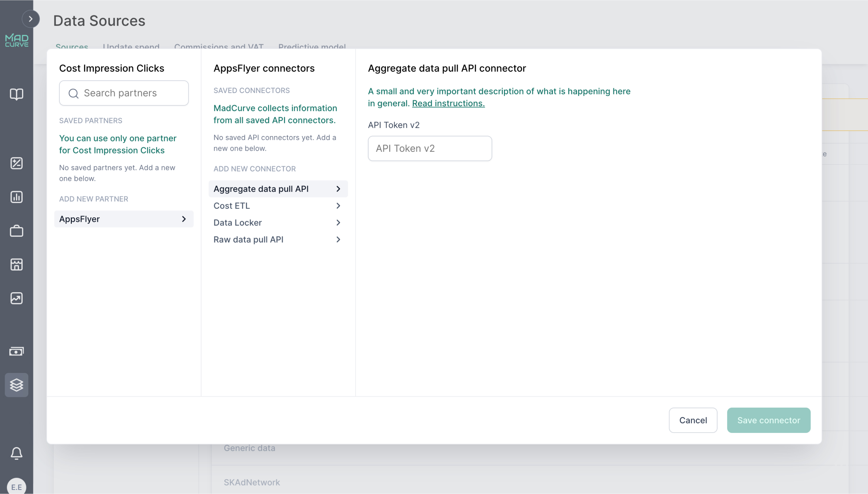The width and height of the screenshot is (868, 494).
Task: Focus the API Token v2 input field
Action: 430,148
